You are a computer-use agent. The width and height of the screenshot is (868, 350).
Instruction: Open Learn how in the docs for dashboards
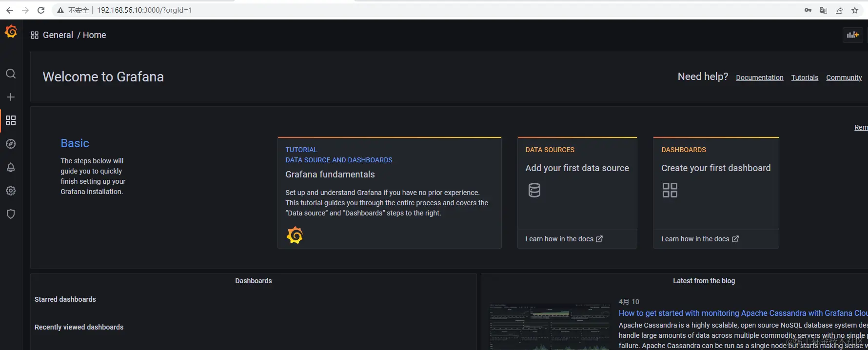[x=700, y=239]
